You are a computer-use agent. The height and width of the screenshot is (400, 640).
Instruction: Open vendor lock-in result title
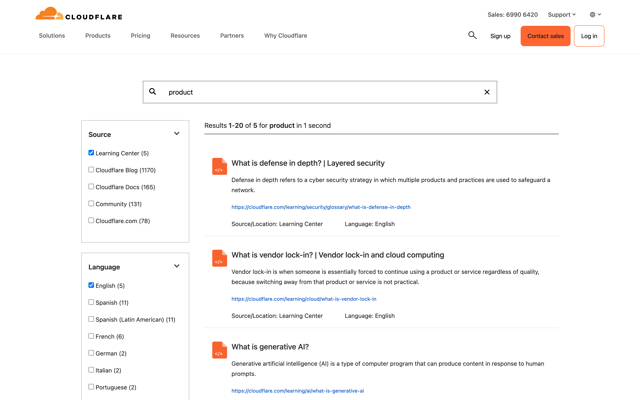coord(338,255)
